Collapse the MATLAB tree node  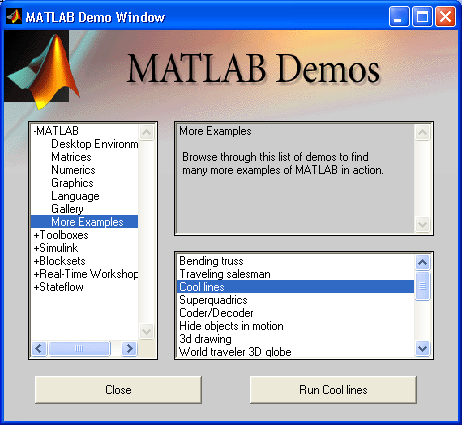pos(35,131)
